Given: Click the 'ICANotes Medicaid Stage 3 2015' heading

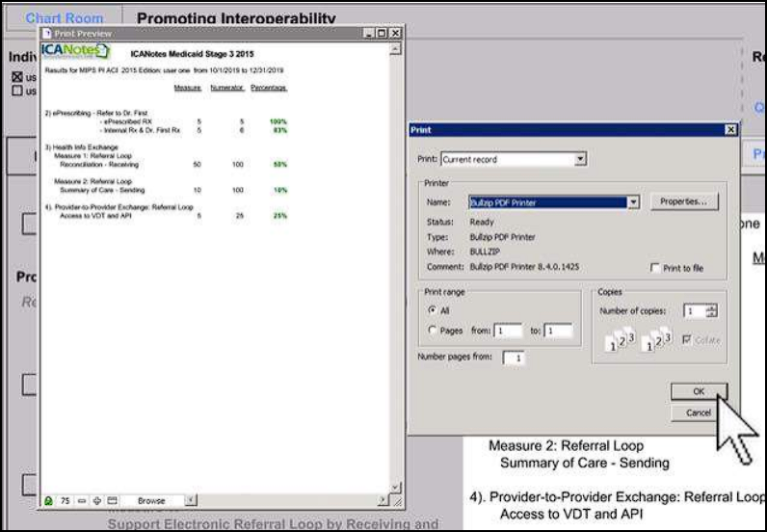Looking at the screenshot, I should point(192,54).
